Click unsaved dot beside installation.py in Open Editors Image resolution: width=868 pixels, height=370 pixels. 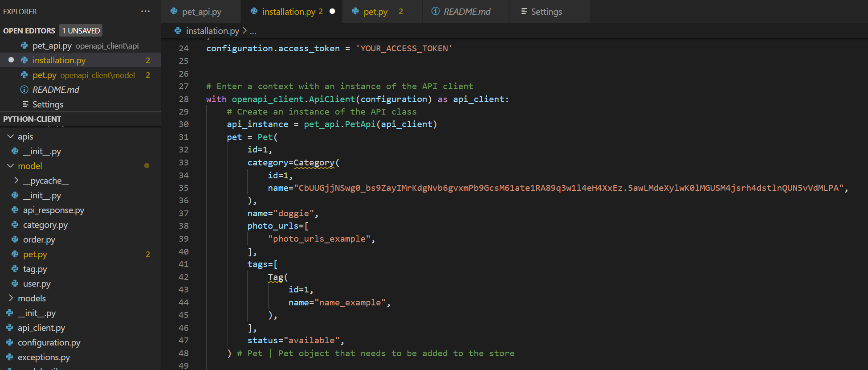point(11,60)
